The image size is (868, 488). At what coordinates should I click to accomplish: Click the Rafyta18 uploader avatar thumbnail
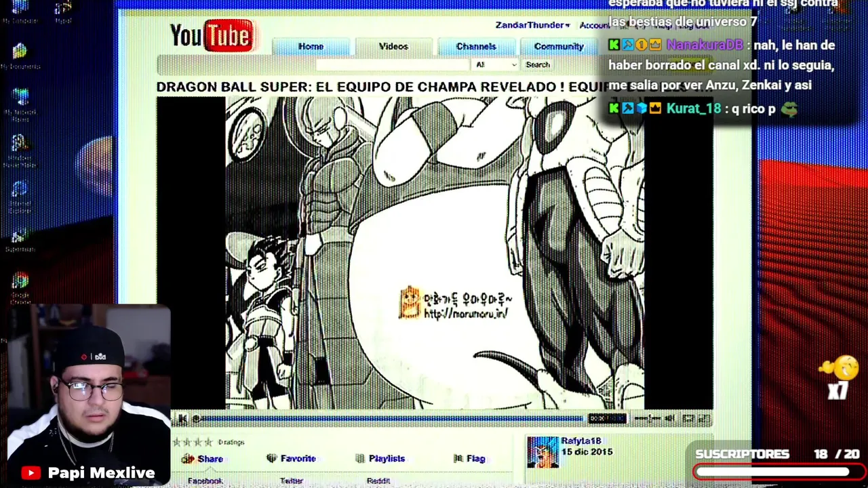[x=542, y=452]
